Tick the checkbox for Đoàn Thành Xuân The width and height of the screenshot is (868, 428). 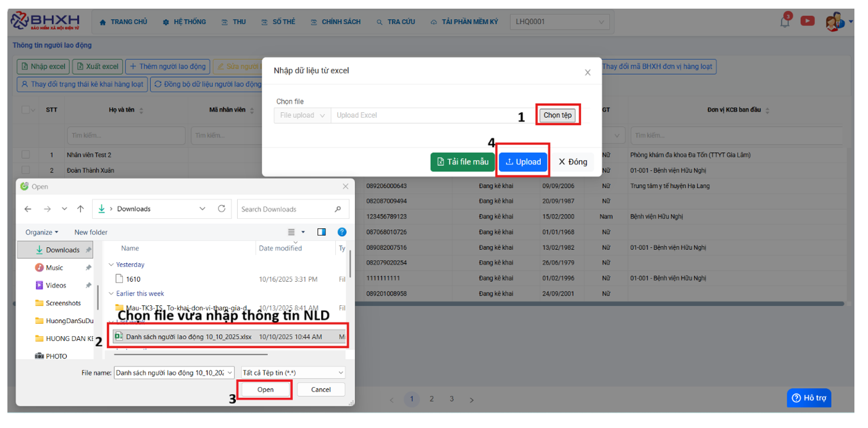point(26,170)
